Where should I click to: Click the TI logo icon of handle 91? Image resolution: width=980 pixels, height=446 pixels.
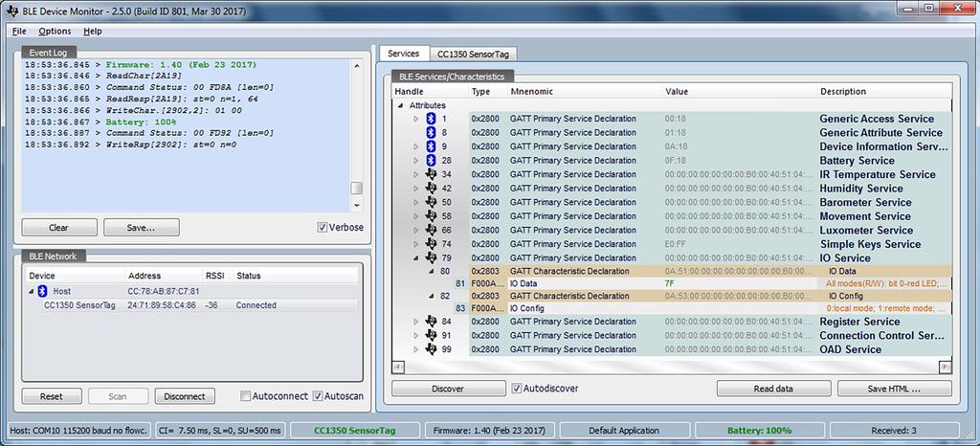click(431, 335)
